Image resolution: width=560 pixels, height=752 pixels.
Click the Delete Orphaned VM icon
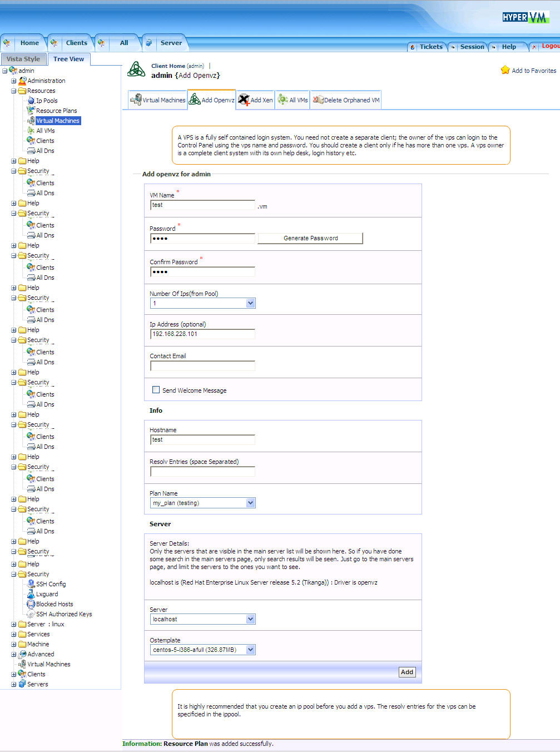(x=318, y=100)
